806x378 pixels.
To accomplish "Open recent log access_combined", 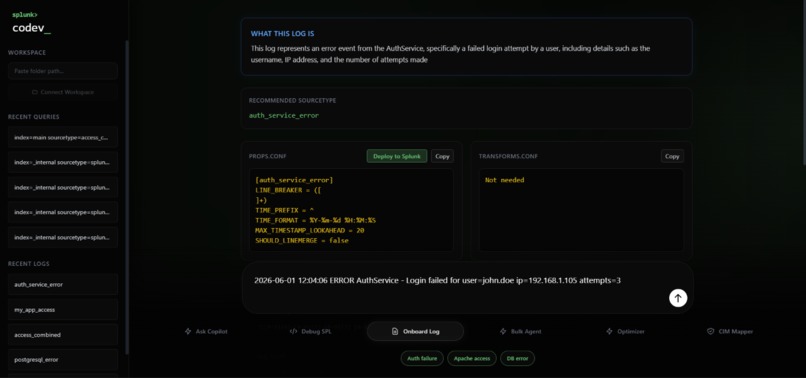I will (x=63, y=335).
